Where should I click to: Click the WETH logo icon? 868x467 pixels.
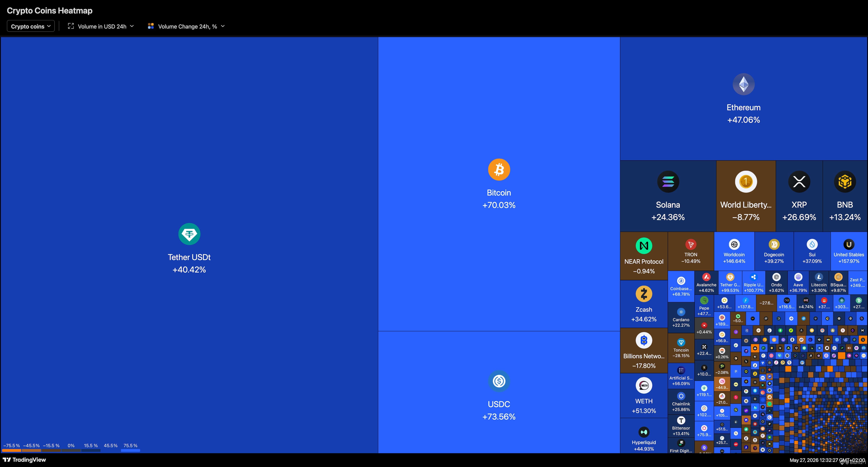click(644, 386)
